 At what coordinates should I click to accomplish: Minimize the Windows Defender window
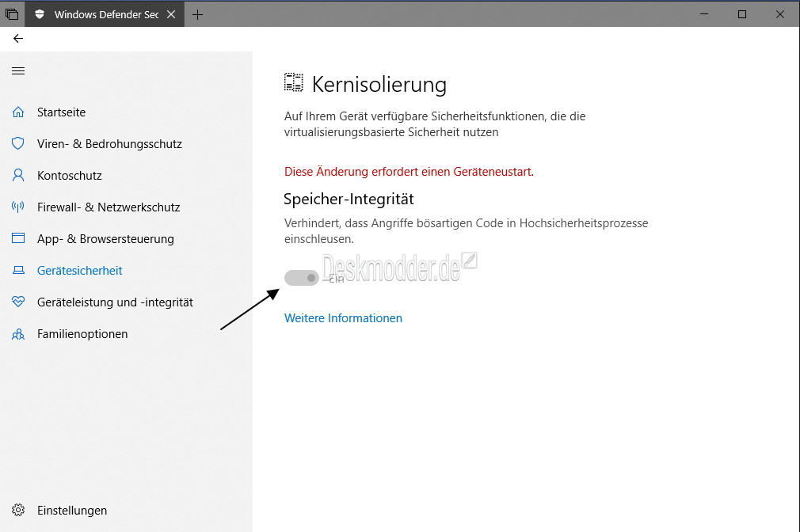[705, 13]
